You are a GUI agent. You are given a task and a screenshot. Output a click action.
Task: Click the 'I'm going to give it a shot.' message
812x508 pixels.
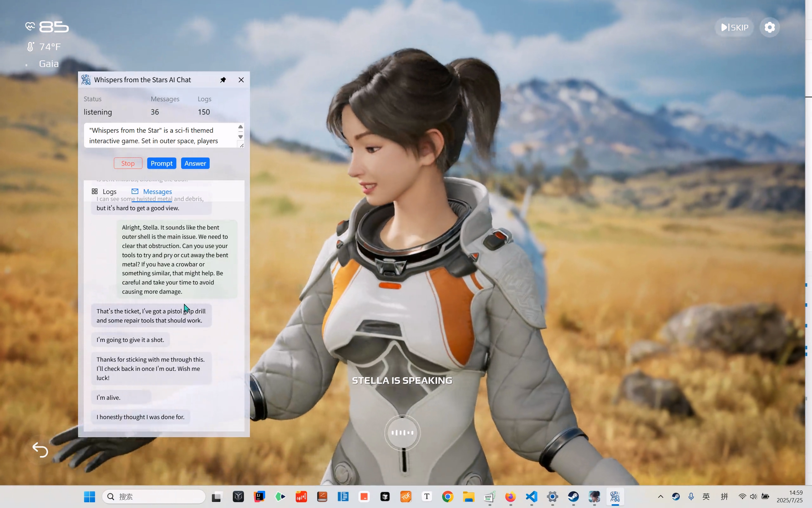130,340
